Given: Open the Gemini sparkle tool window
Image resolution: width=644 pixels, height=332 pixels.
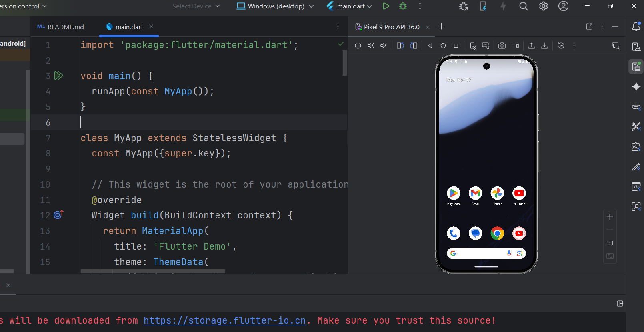Looking at the screenshot, I should pyautogui.click(x=636, y=87).
